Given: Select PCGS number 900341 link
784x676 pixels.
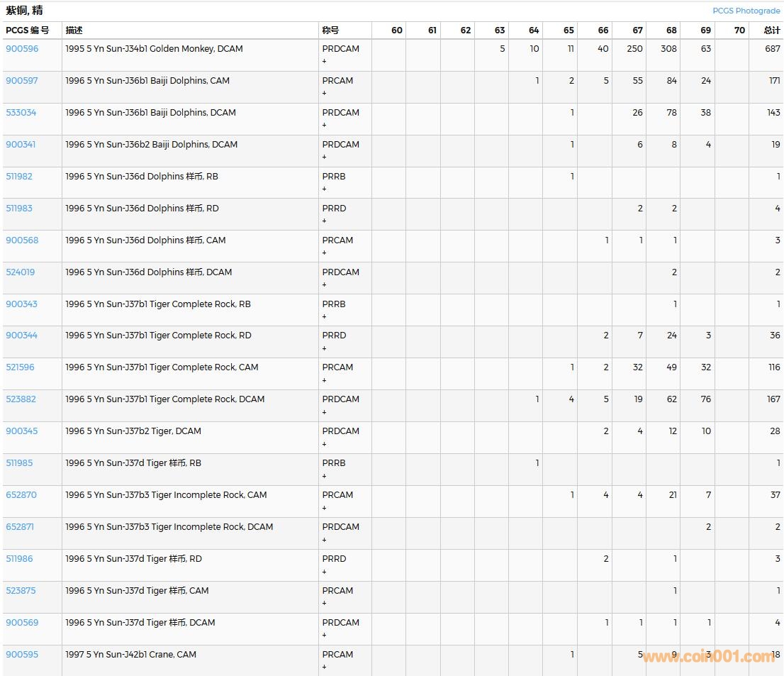Looking at the screenshot, I should (21, 145).
